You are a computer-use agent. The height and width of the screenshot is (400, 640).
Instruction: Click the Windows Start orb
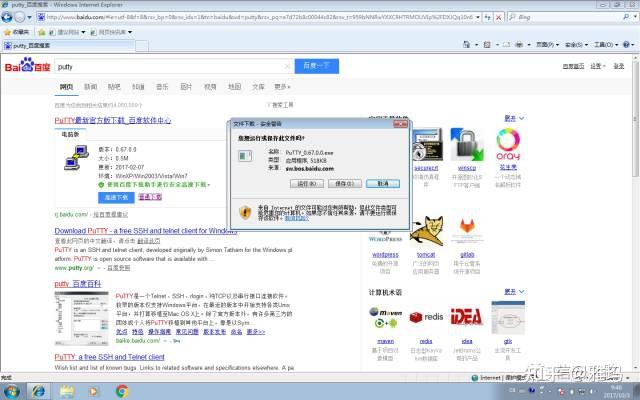(11, 391)
